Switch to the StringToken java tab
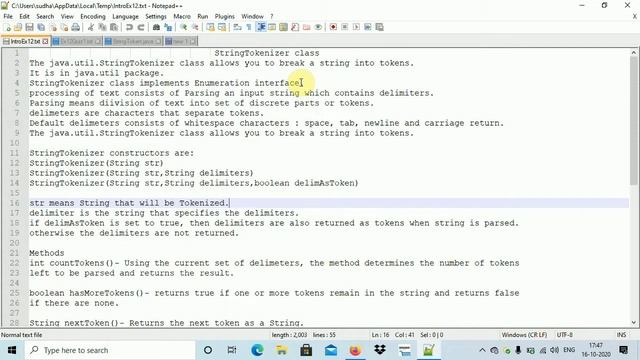Image resolution: width=640 pixels, height=360 pixels. (133, 41)
